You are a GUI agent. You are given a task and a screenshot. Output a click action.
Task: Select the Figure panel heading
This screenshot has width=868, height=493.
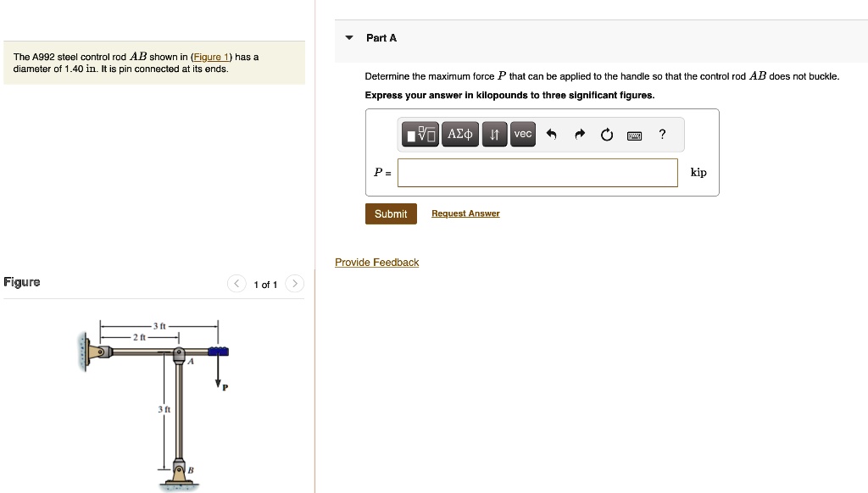[22, 281]
